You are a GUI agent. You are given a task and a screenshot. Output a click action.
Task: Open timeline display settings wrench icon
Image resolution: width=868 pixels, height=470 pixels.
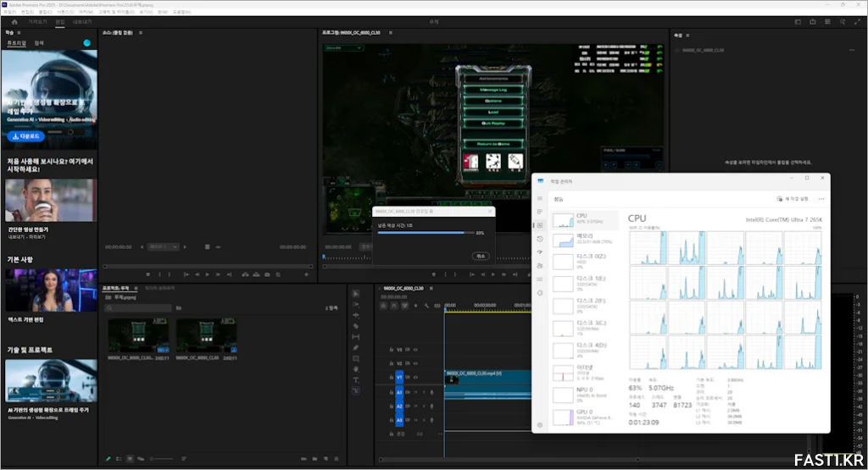[426, 305]
